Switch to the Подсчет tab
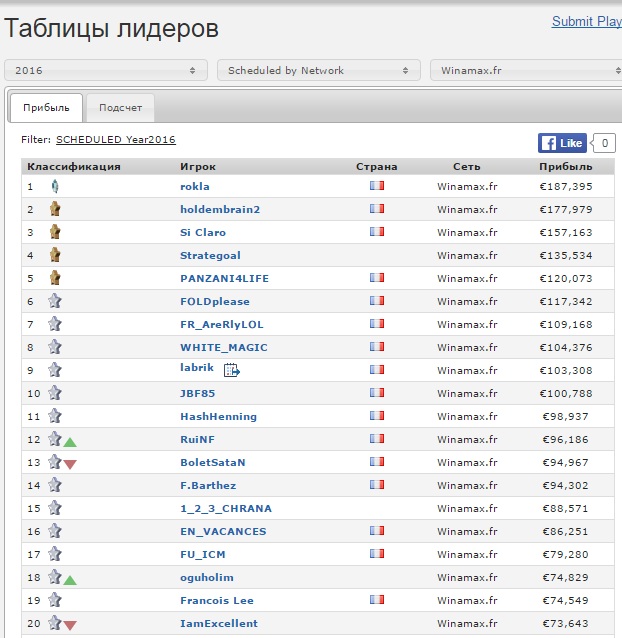This screenshot has height=638, width=622. click(x=120, y=108)
